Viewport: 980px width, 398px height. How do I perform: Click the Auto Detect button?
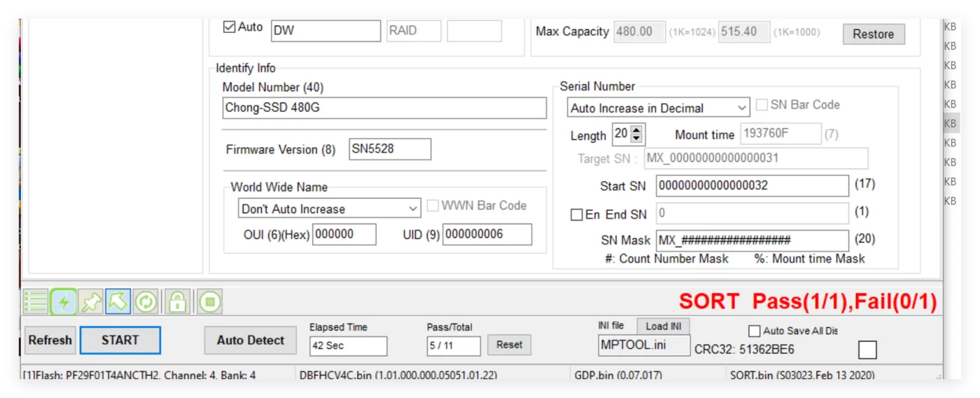[250, 341]
